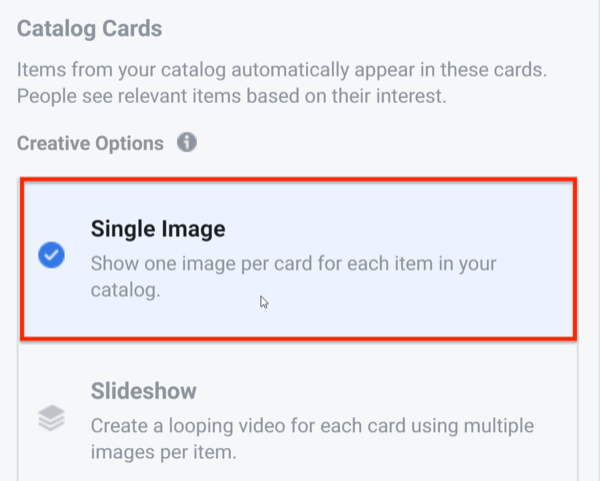
Task: Click the word 'catalog.' under Single Image
Action: 126,290
